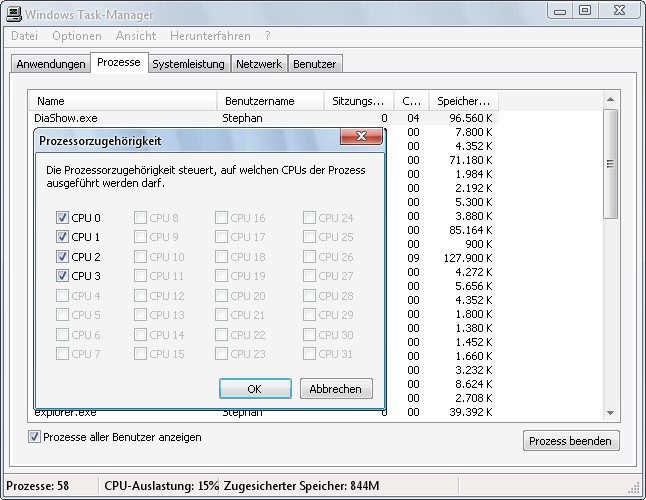Toggle the CPU 1 checkbox

click(x=63, y=237)
